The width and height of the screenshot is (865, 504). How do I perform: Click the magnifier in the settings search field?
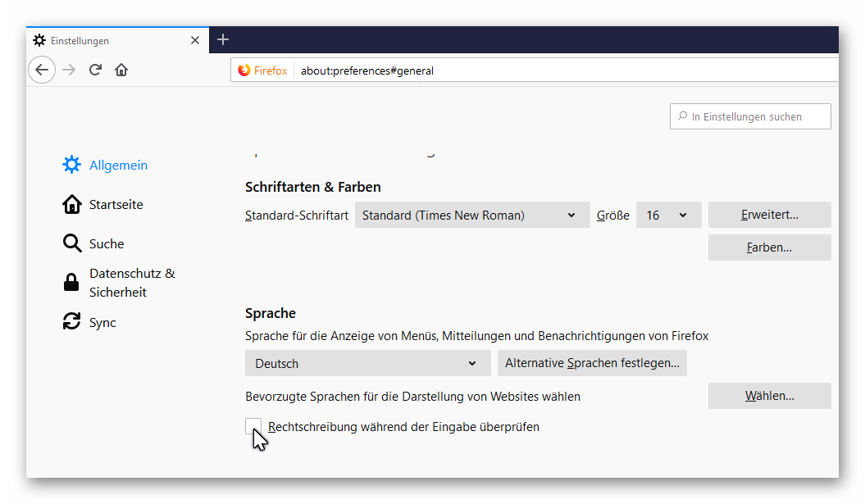click(683, 116)
